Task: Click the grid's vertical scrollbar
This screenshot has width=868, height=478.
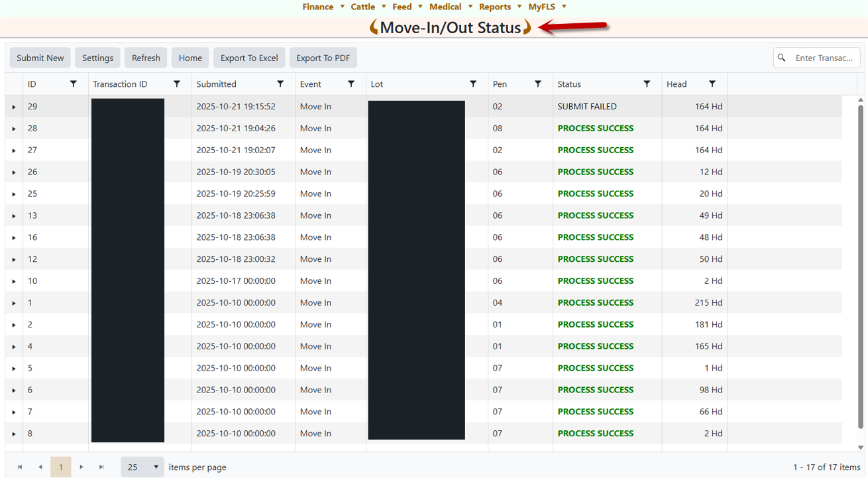Action: pyautogui.click(x=861, y=265)
